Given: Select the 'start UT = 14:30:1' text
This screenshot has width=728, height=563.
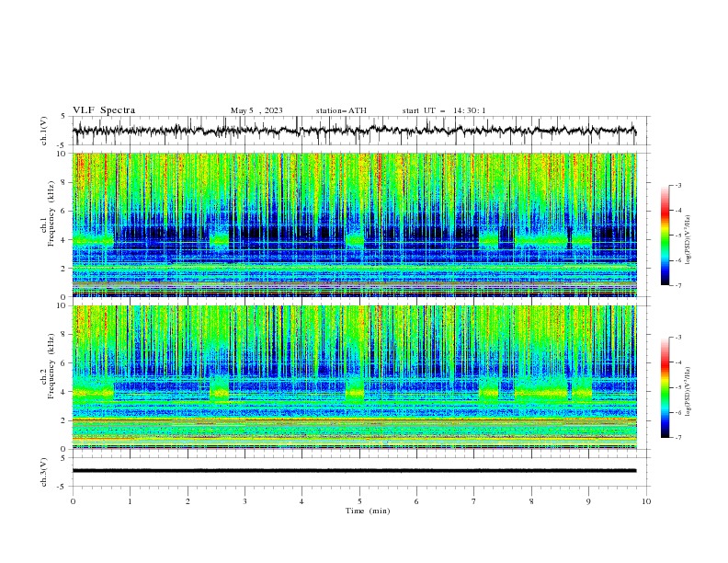Looking at the screenshot, I should pyautogui.click(x=444, y=110).
